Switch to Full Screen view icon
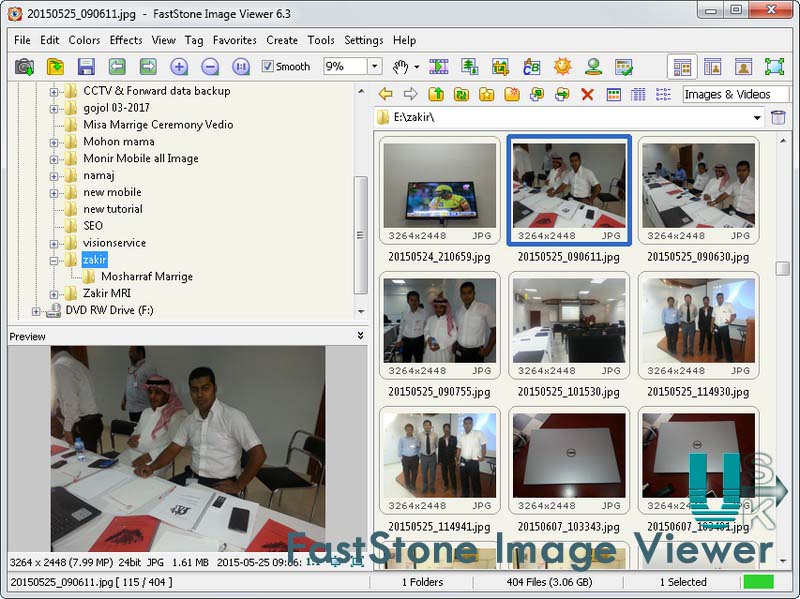 [x=776, y=66]
